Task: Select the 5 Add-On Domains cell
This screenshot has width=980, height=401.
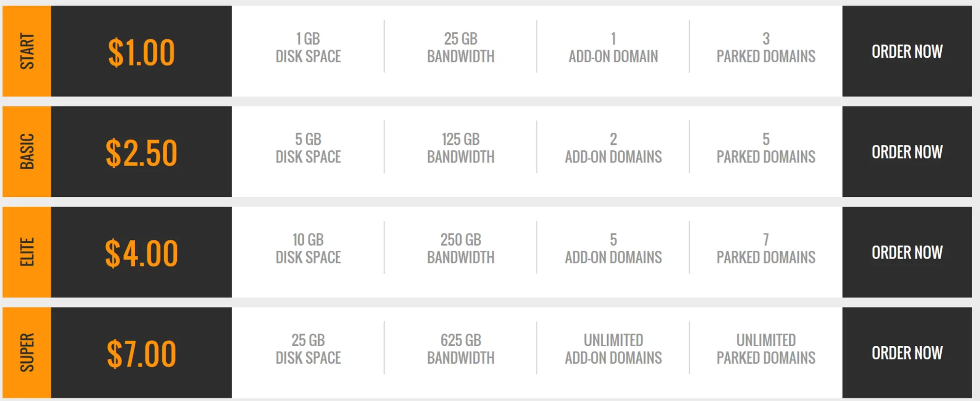Action: point(613,248)
